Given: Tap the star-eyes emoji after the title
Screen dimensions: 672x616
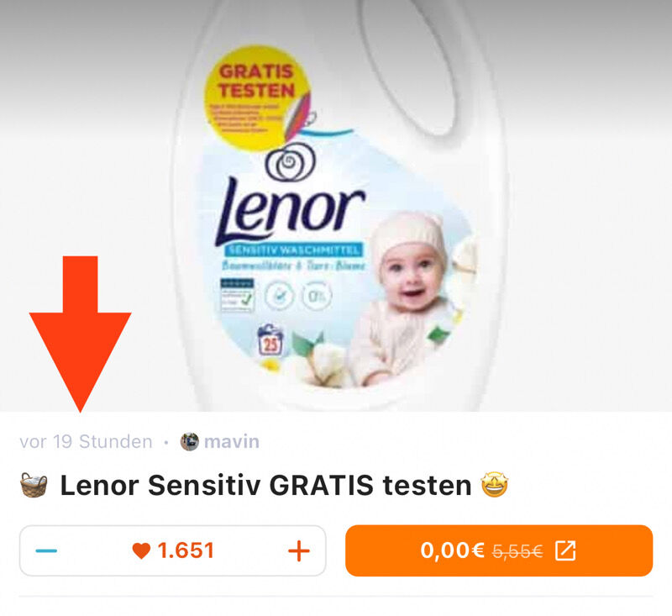Looking at the screenshot, I should point(495,484).
